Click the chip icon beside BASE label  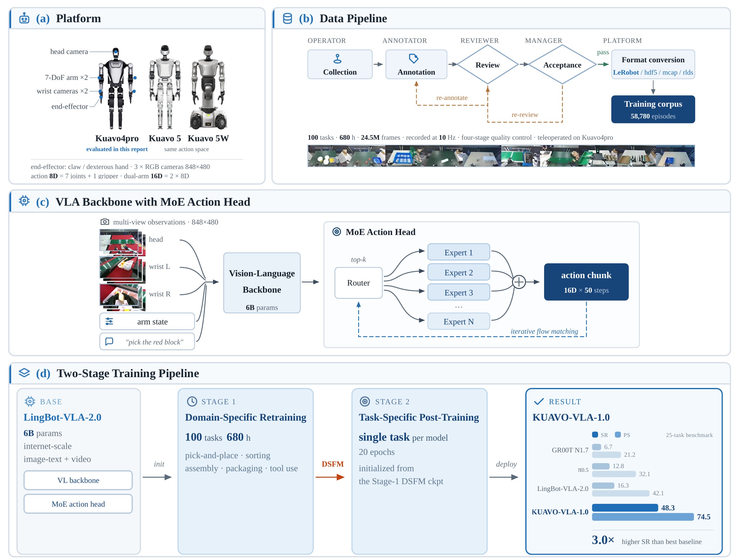tap(30, 401)
